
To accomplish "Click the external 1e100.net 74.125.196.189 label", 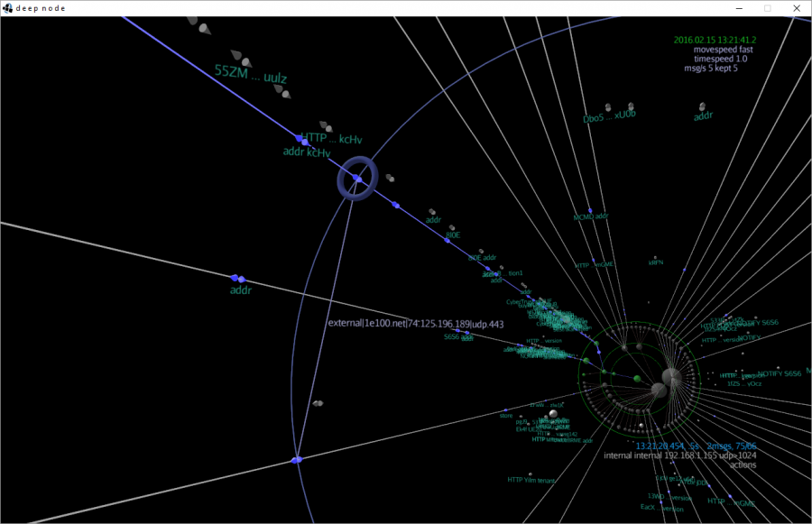I will tap(416, 324).
